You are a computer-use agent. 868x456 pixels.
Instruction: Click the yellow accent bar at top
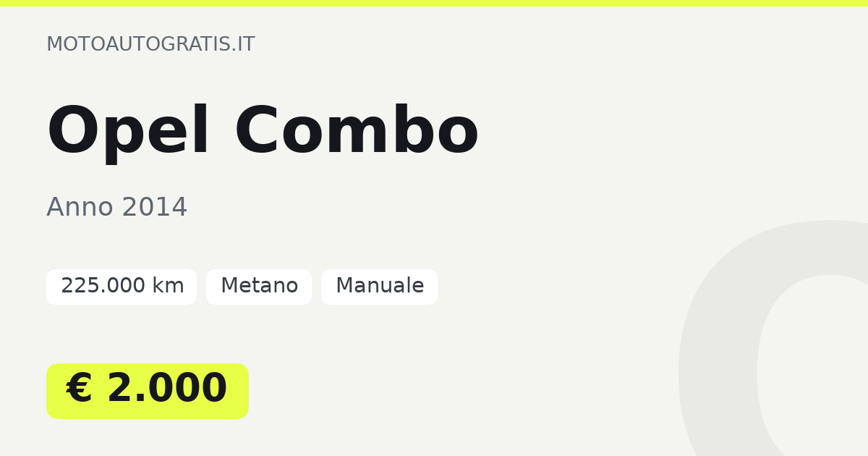tap(434, 3)
